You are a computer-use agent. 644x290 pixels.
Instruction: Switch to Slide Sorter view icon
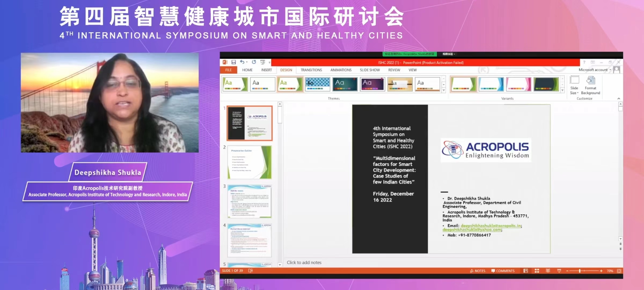(537, 271)
